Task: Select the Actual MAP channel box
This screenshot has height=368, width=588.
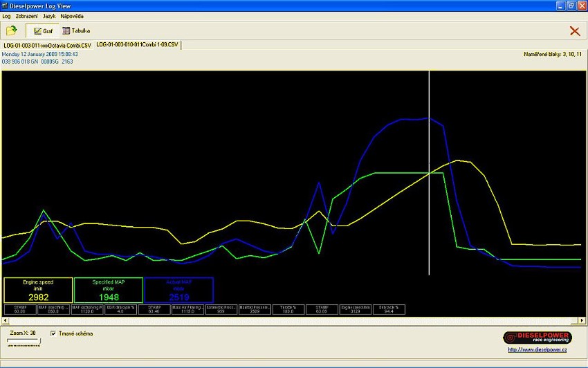Action: point(178,291)
